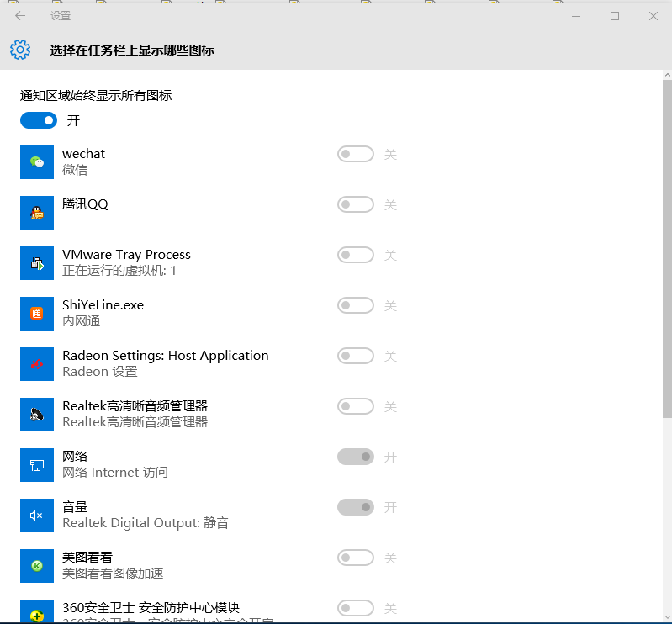Viewport: 672px width, 624px height.
Task: Click the ShiYeLine.exe 内网通 icon
Action: point(37,314)
